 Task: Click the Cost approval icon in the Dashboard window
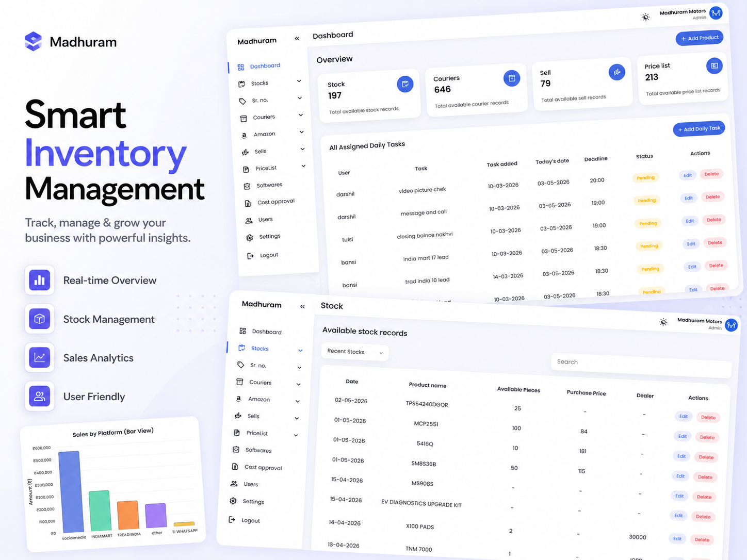click(248, 203)
